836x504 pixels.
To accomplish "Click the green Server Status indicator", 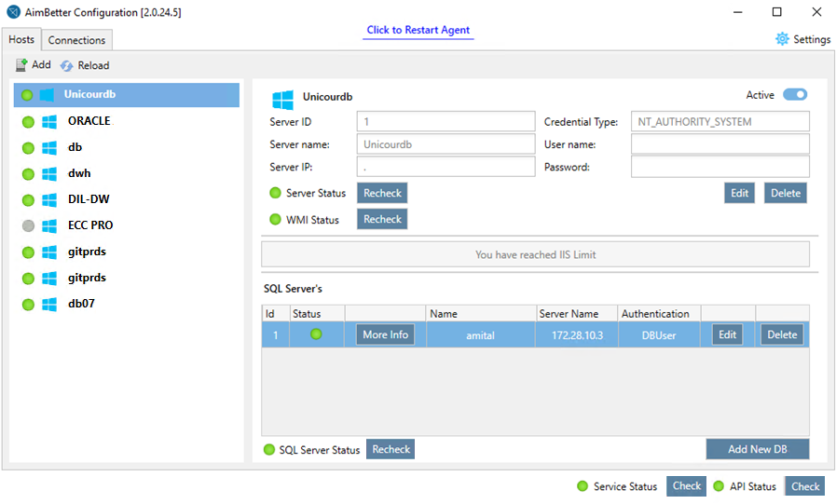I will [275, 193].
